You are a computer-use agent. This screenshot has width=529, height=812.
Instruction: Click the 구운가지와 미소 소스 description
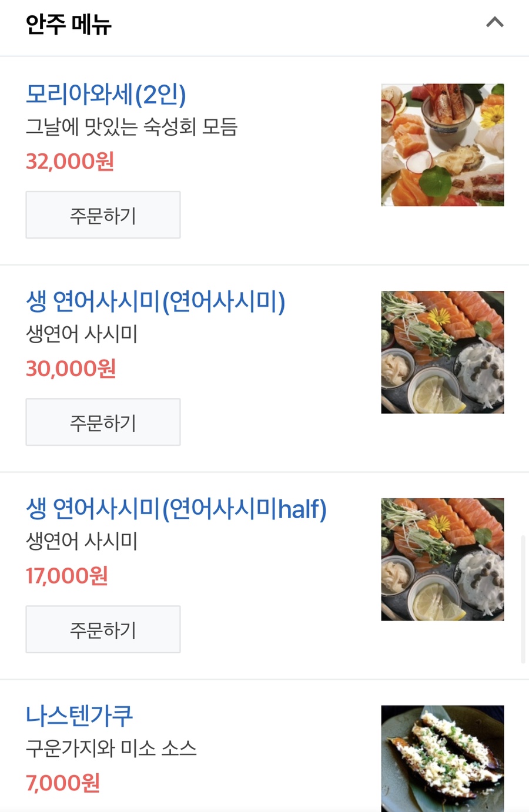[x=111, y=749]
